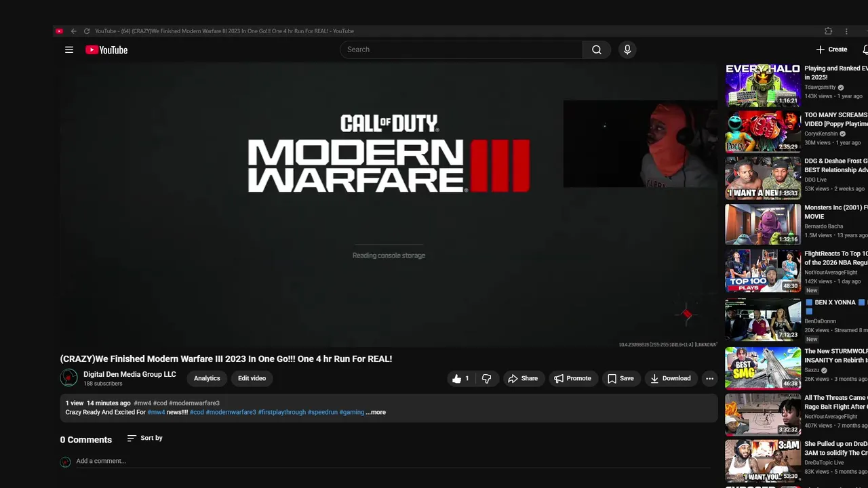Open FlightReacts Top 100 Plays thumbnail
Screen dimensions: 868x488
coord(763,271)
